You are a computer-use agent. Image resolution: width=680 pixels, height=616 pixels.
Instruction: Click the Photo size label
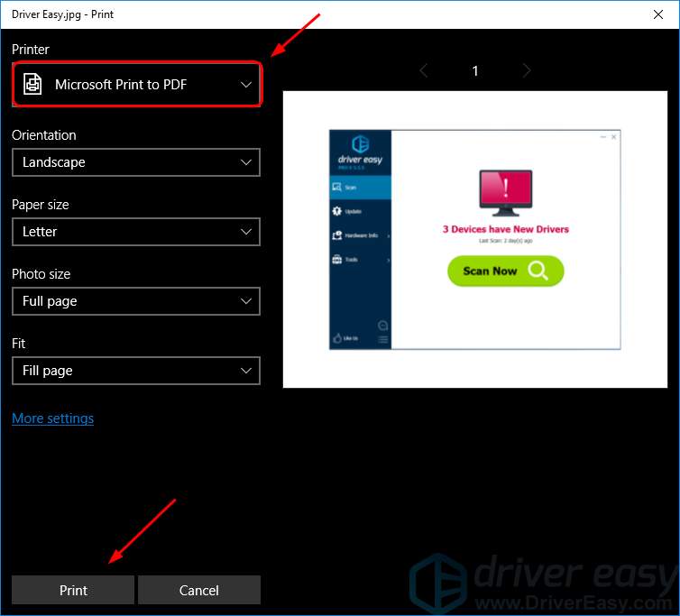pyautogui.click(x=41, y=274)
